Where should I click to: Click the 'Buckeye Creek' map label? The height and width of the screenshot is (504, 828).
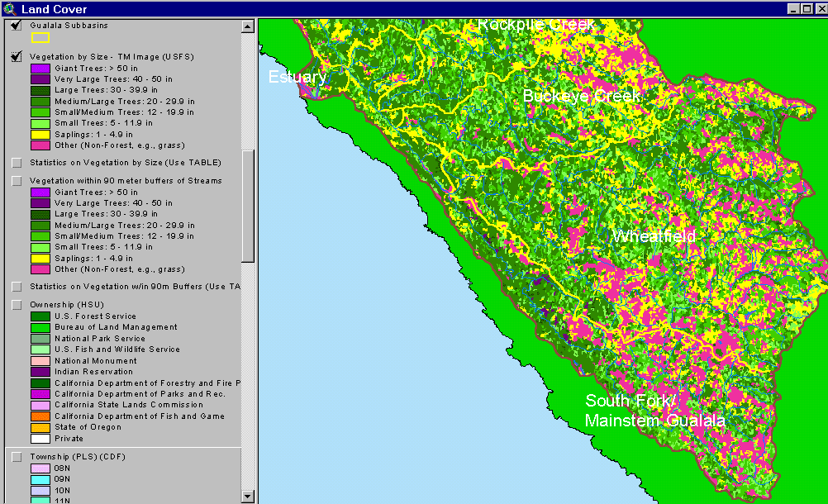582,96
